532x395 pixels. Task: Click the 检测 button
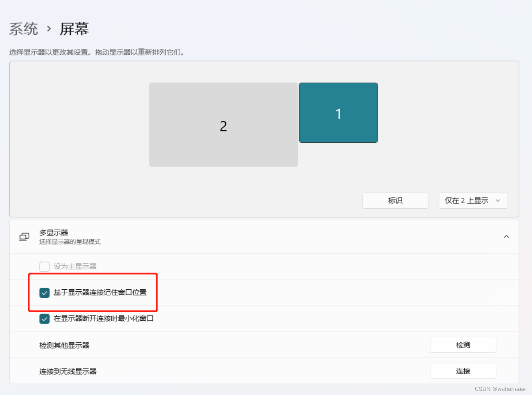[x=463, y=345]
